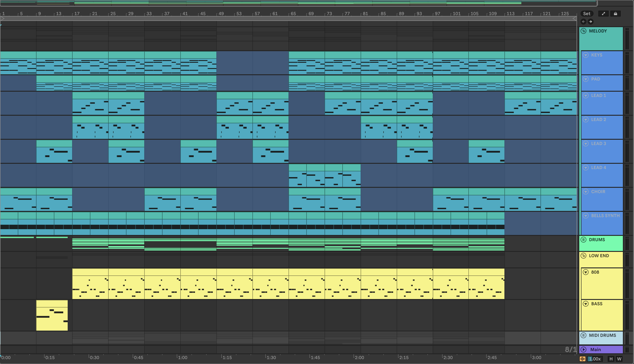
Task: Toggle the Lock Envelopes padlock button
Action: (x=615, y=14)
